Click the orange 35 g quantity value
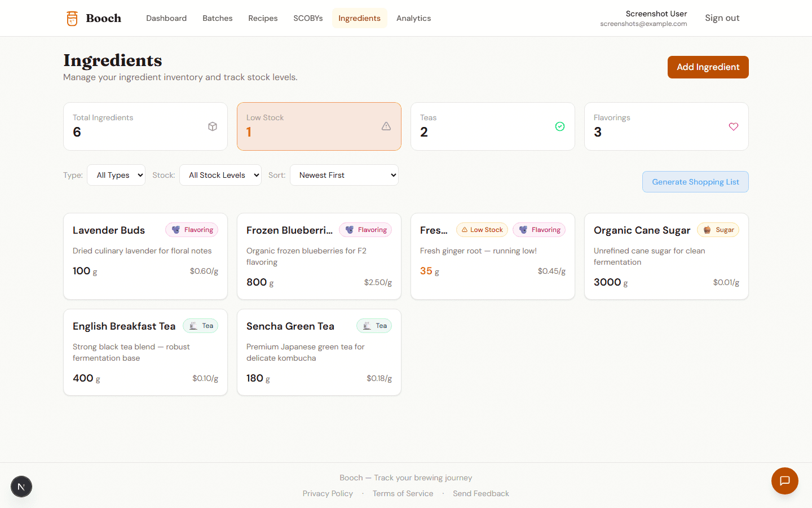Image resolution: width=812 pixels, height=508 pixels. [430, 271]
